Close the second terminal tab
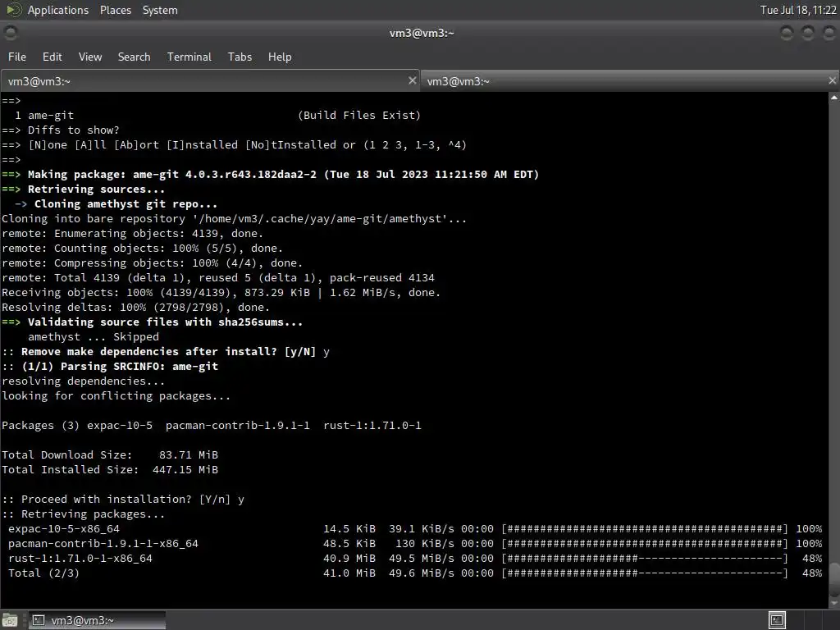Viewport: 840px width, 630px height. 832,80
